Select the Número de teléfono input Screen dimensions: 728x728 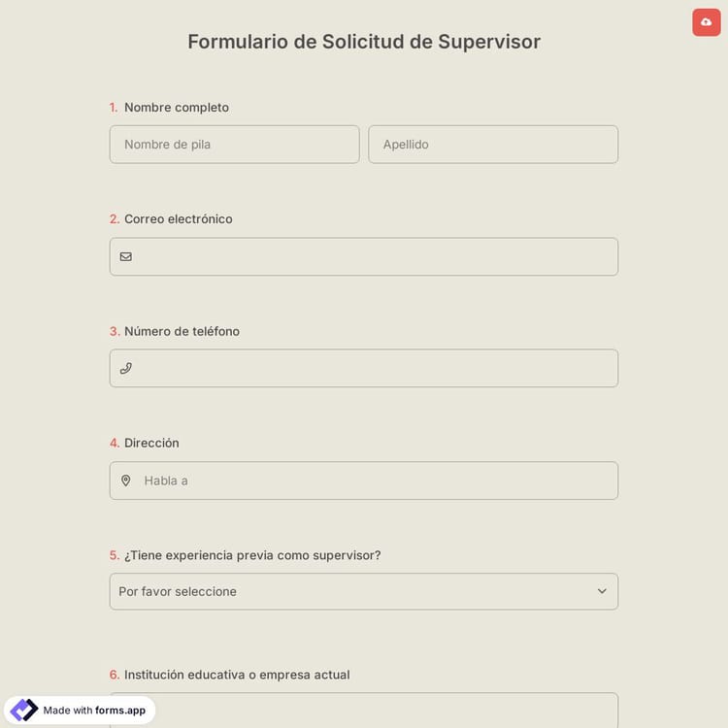click(x=374, y=369)
